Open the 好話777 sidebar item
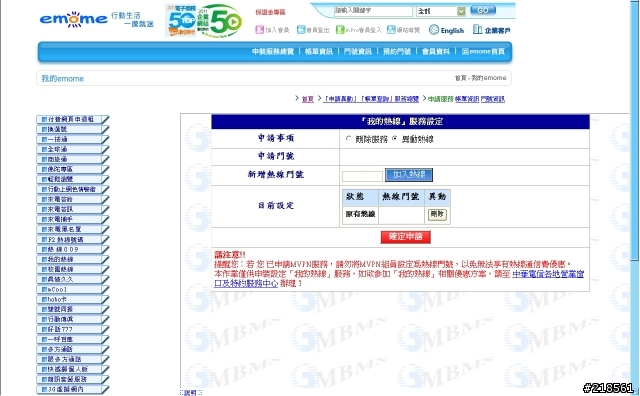Viewport: 640px width, 396px height. [73, 329]
